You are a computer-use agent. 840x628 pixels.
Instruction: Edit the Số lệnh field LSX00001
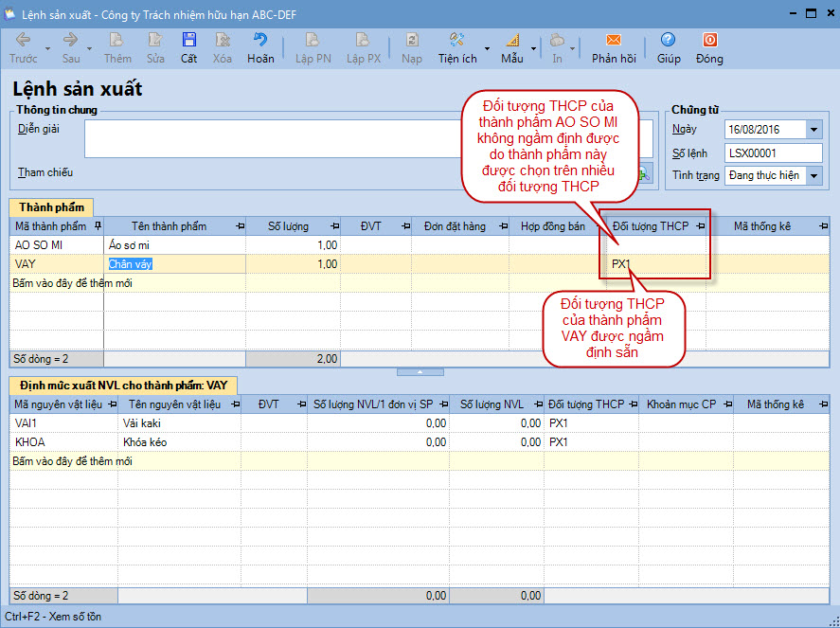773,153
